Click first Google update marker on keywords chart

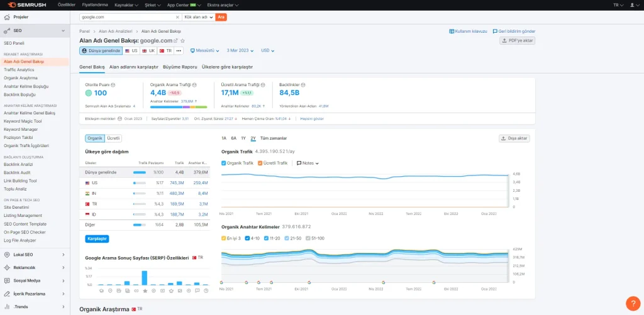click(x=221, y=282)
